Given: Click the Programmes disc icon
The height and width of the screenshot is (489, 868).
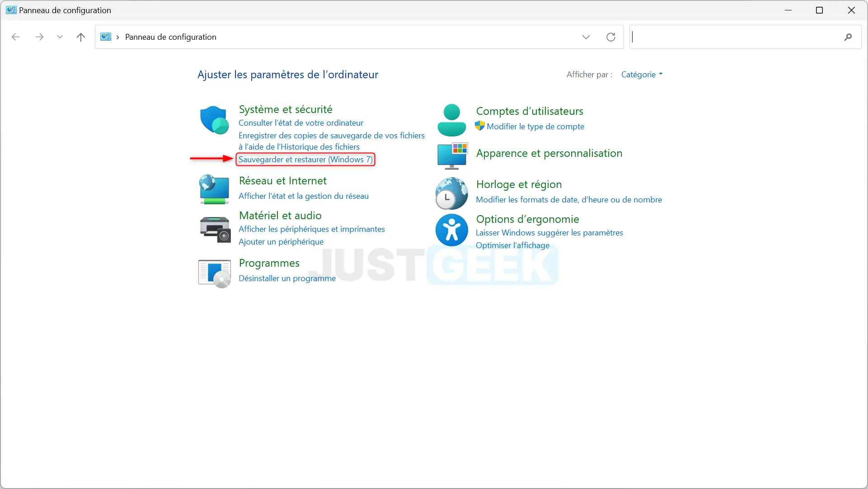Looking at the screenshot, I should pyautogui.click(x=215, y=273).
